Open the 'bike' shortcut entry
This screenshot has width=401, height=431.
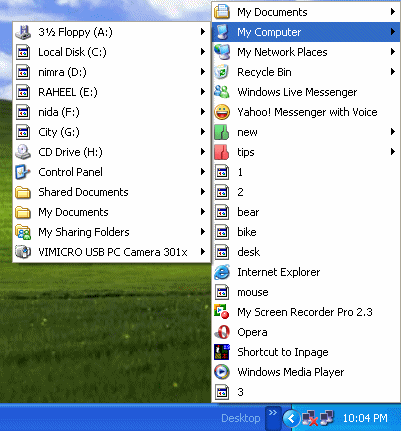point(306,232)
